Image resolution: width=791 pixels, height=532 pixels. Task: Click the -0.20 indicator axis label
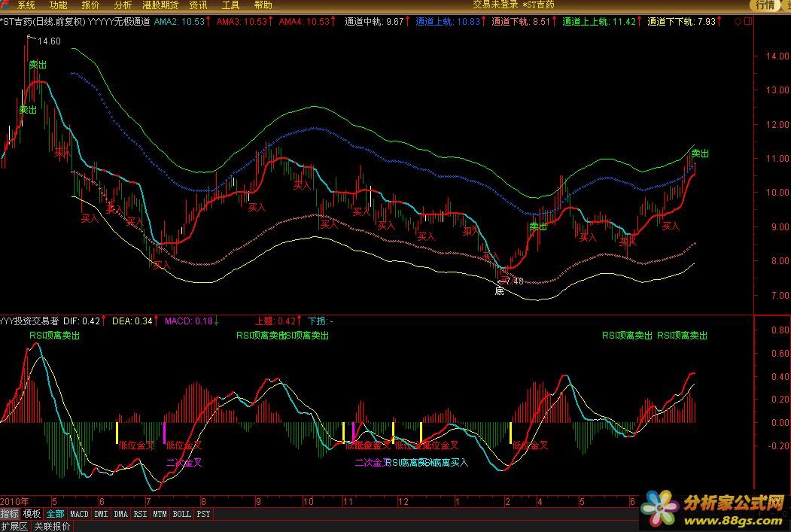click(x=779, y=445)
